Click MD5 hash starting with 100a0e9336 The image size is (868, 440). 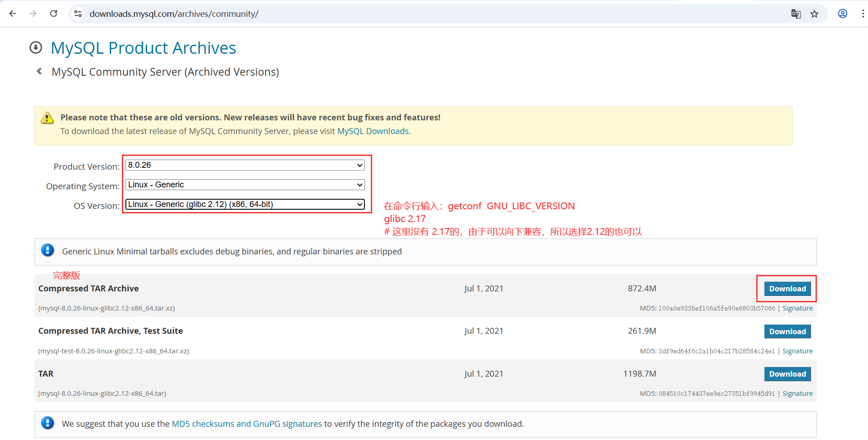tap(717, 308)
